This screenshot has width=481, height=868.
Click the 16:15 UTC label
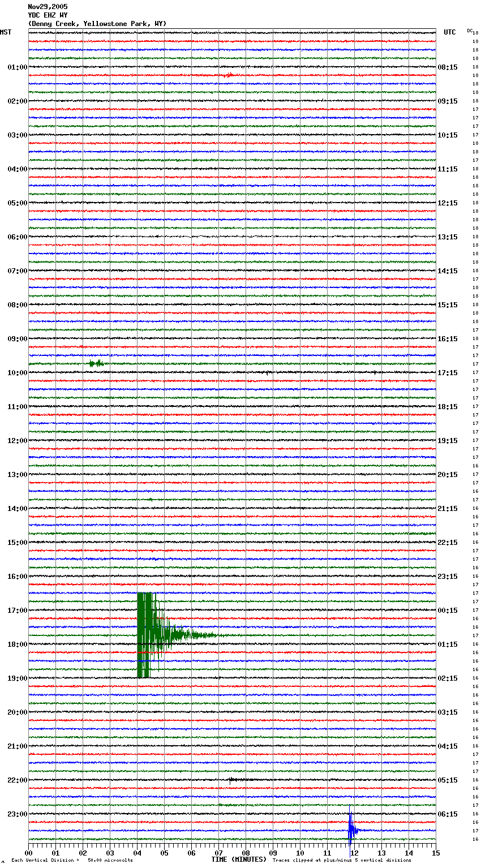[448, 339]
